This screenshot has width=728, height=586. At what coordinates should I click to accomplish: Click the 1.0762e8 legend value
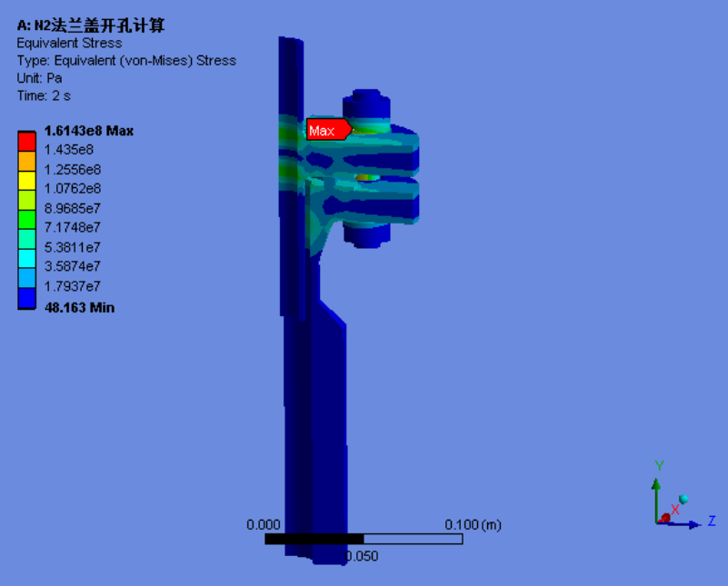[x=73, y=188]
